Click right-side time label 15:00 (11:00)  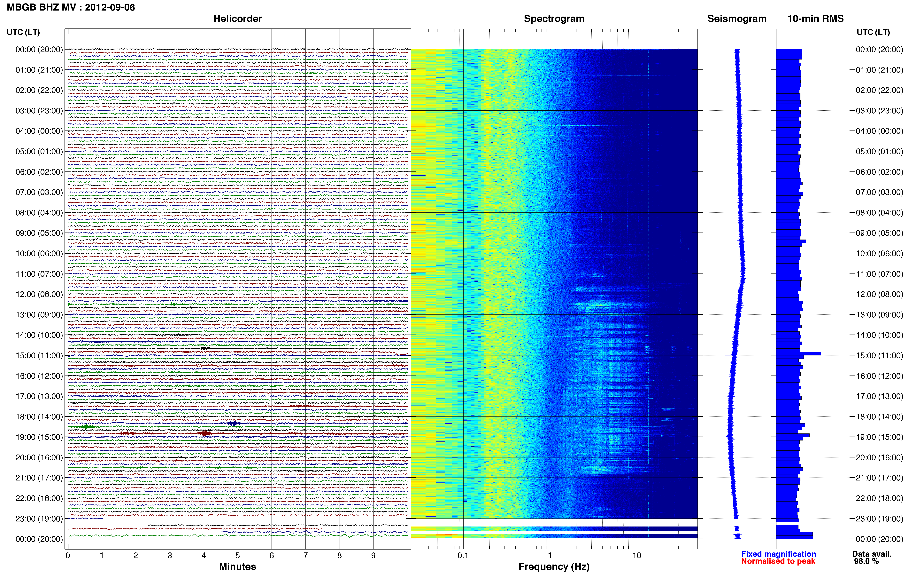coord(880,355)
